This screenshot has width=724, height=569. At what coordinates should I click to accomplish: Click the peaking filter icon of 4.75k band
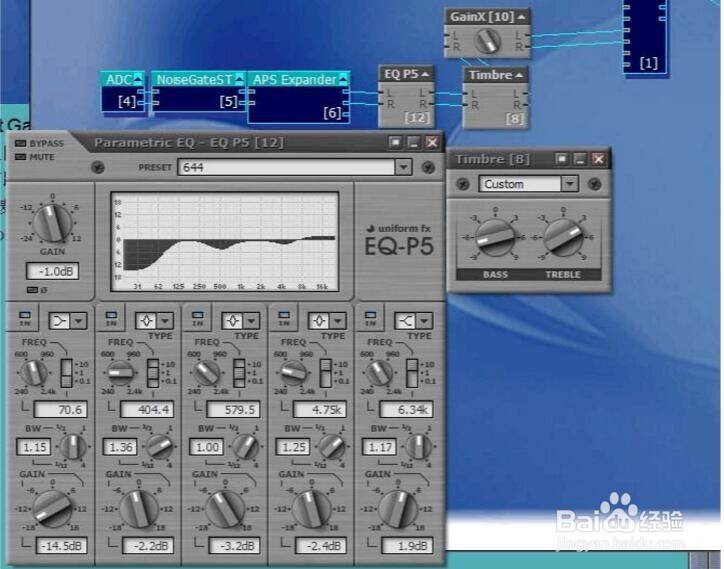[x=320, y=321]
